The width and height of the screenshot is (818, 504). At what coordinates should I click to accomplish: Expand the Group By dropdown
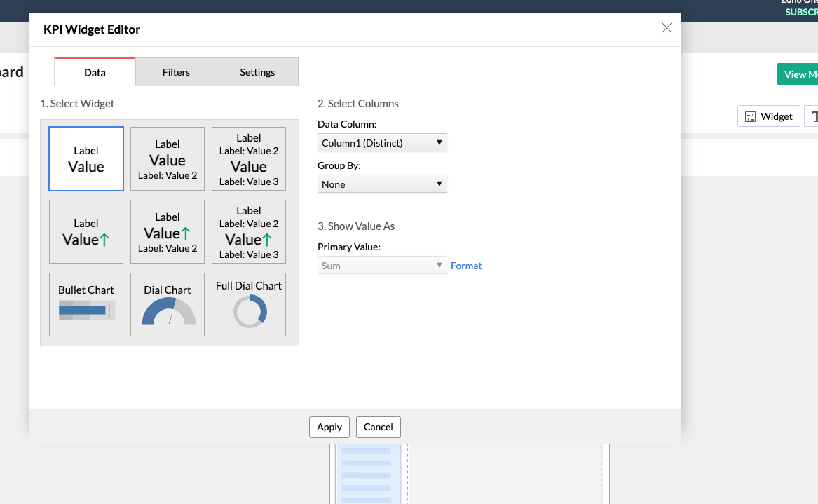tap(382, 184)
